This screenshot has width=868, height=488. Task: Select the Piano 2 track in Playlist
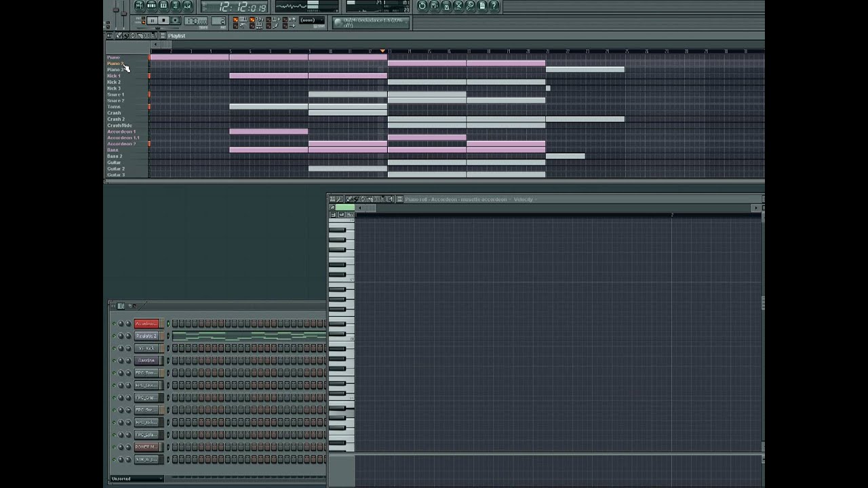click(115, 64)
